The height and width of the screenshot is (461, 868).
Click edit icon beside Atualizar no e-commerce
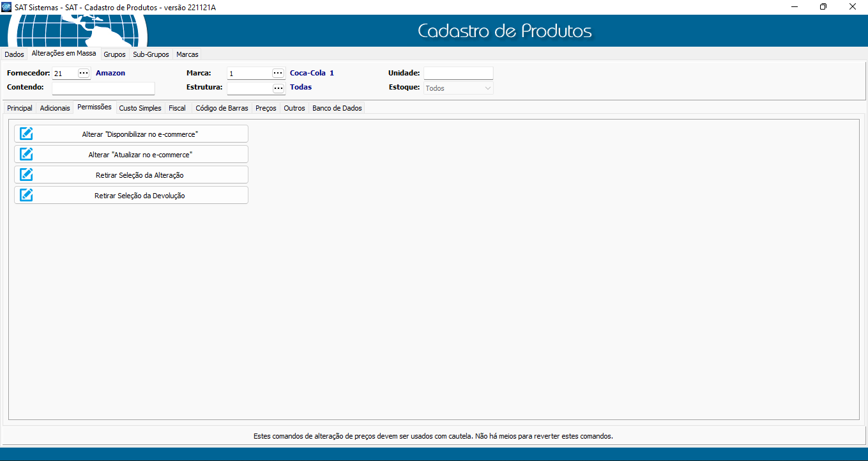click(x=26, y=154)
